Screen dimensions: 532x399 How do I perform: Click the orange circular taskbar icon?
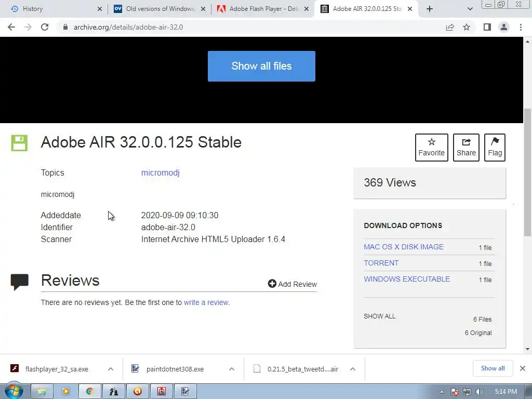137,392
